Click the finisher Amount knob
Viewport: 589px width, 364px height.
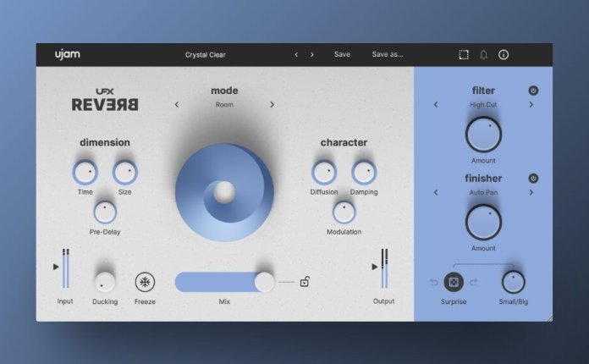[483, 223]
